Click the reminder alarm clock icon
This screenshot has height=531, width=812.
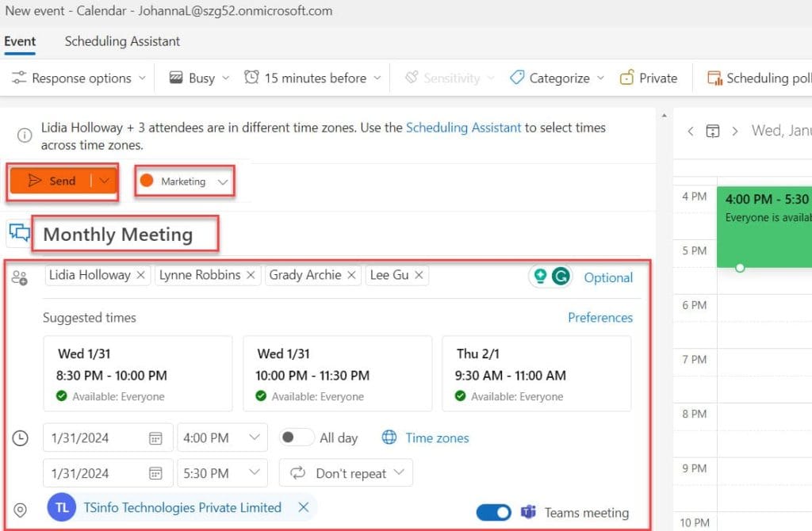251,77
